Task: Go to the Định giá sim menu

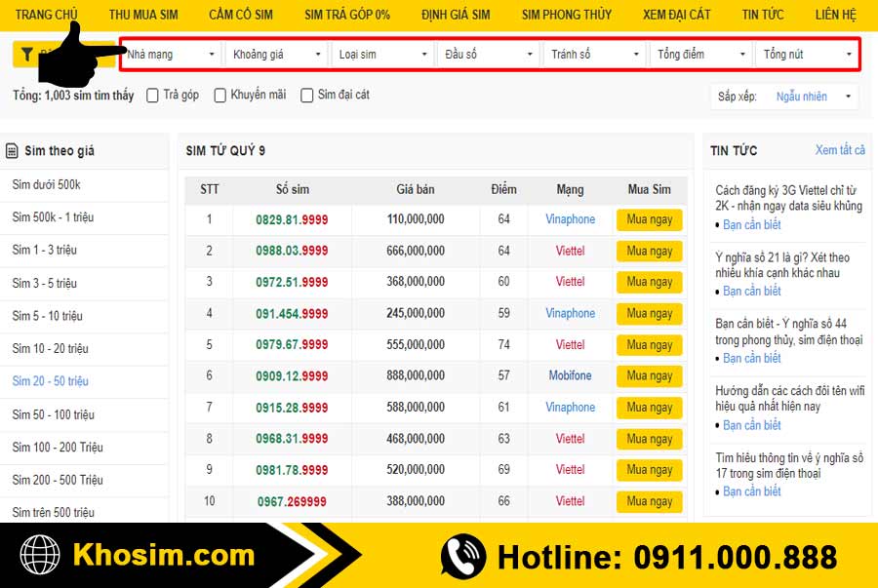Action: [x=456, y=15]
